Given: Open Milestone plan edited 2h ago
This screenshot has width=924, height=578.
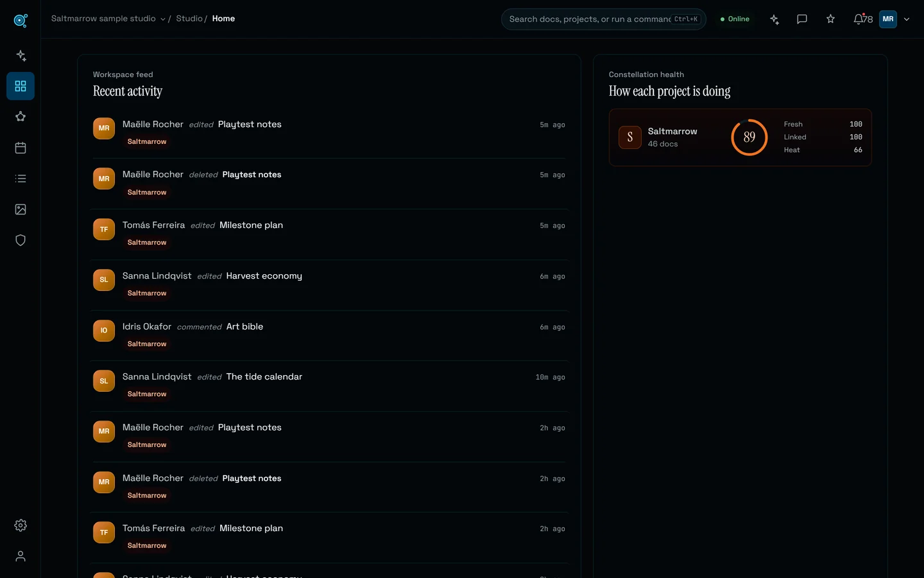Looking at the screenshot, I should pyautogui.click(x=251, y=529).
